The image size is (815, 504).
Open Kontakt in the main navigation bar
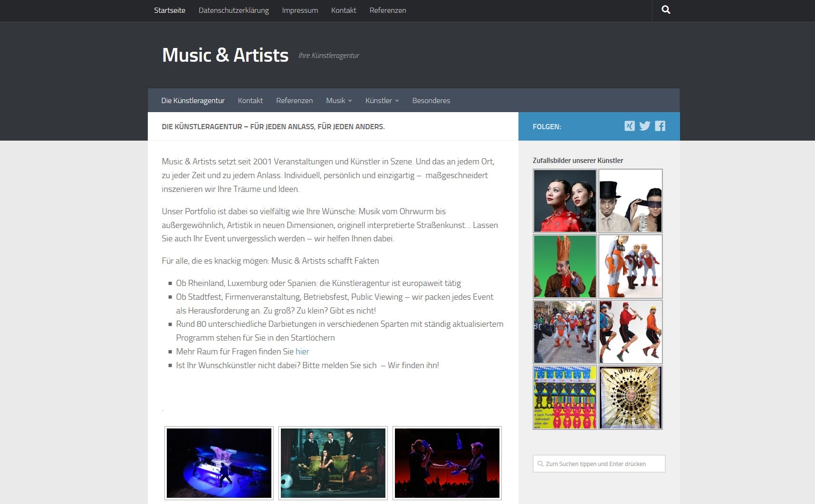click(250, 100)
